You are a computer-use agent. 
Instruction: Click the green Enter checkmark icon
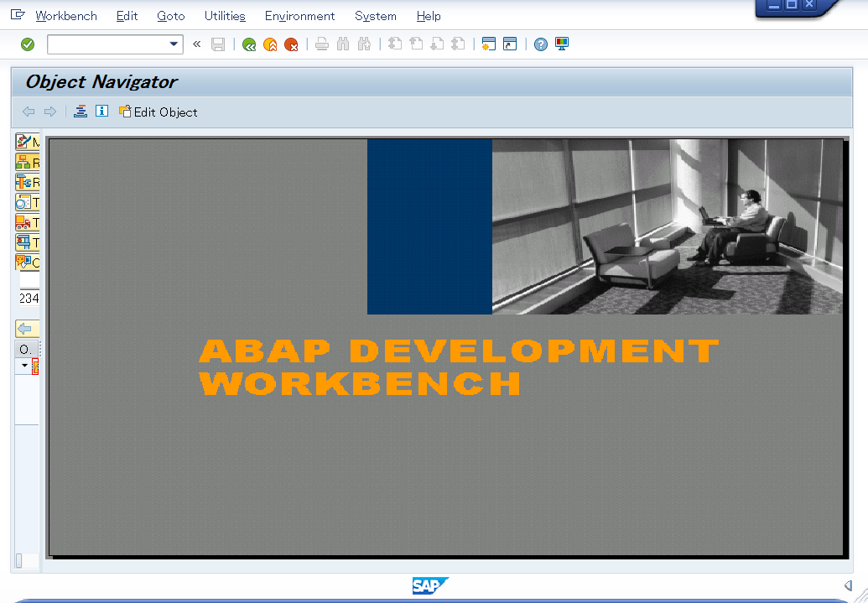(x=27, y=44)
